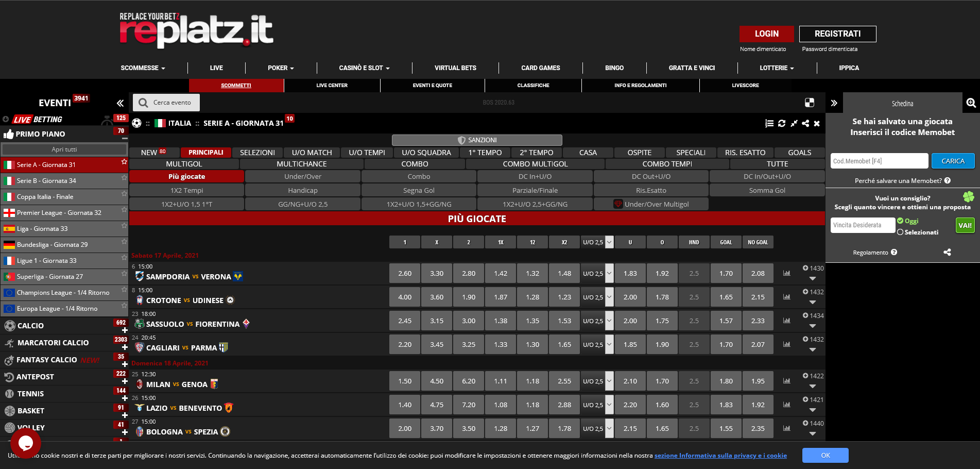Open statistics chart for Cagliari vs Parma
This screenshot has width=980, height=469.
786,344
